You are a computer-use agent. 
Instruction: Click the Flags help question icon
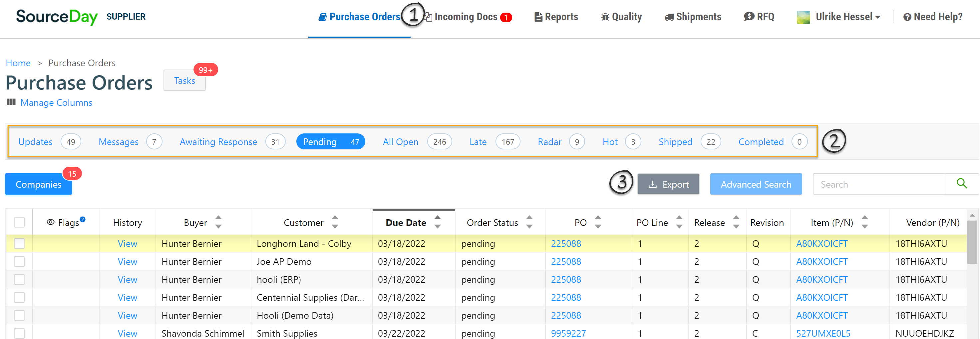point(83,219)
